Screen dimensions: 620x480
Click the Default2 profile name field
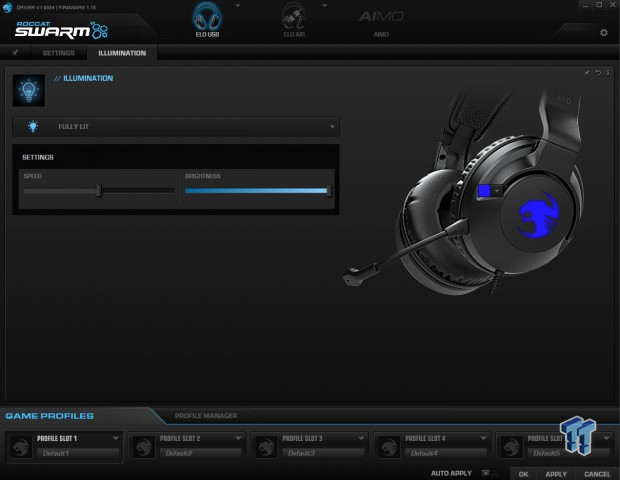pos(200,453)
